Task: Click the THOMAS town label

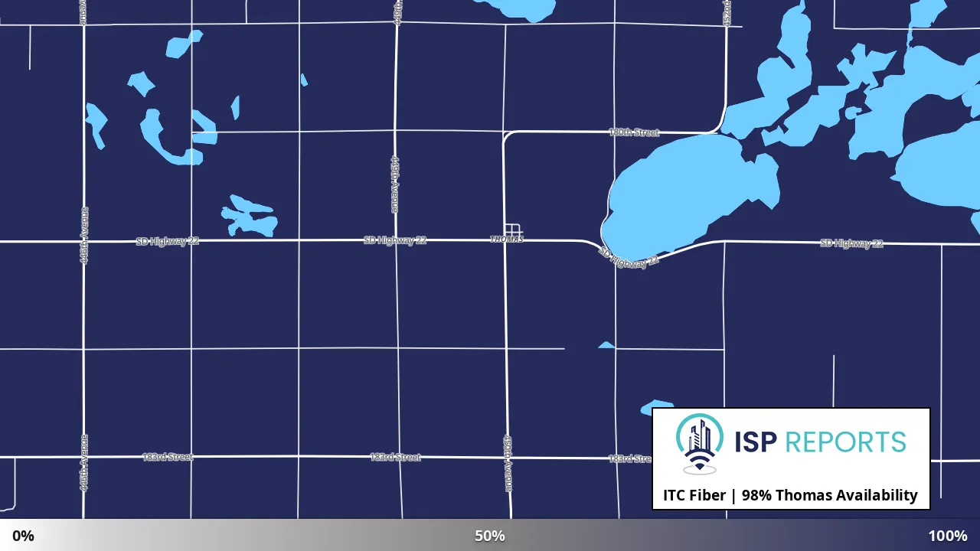Action: pyautogui.click(x=507, y=240)
